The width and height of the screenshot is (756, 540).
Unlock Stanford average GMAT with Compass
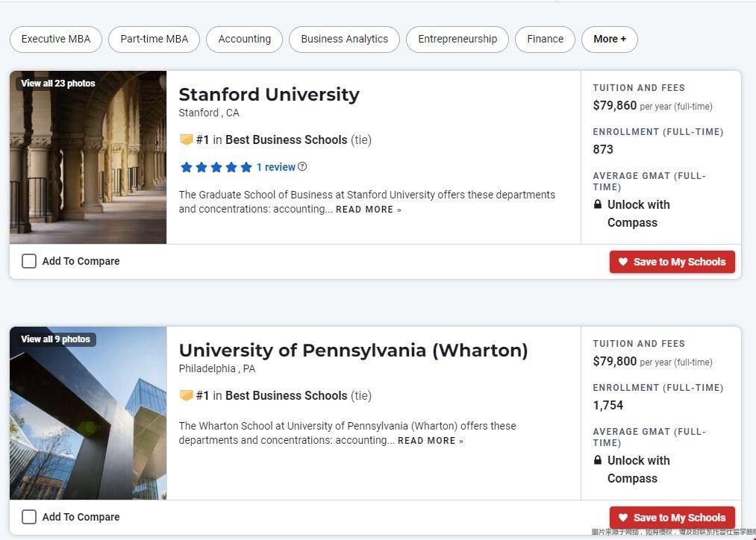coord(638,213)
